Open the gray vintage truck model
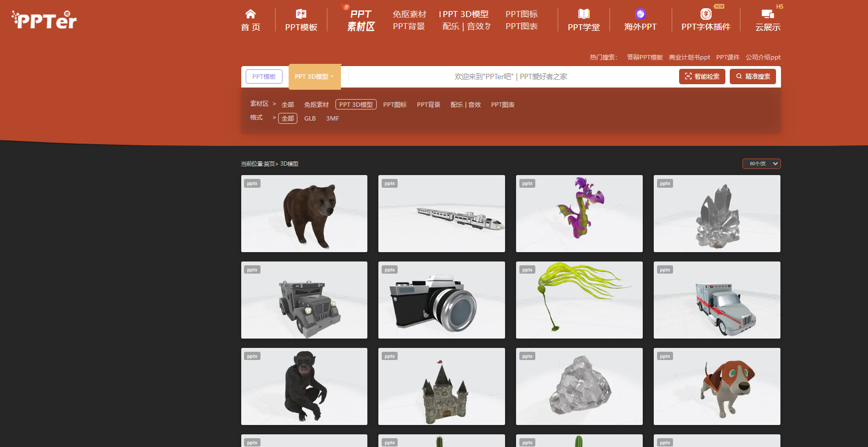Viewport: 868px width, 447px height. coord(304,300)
